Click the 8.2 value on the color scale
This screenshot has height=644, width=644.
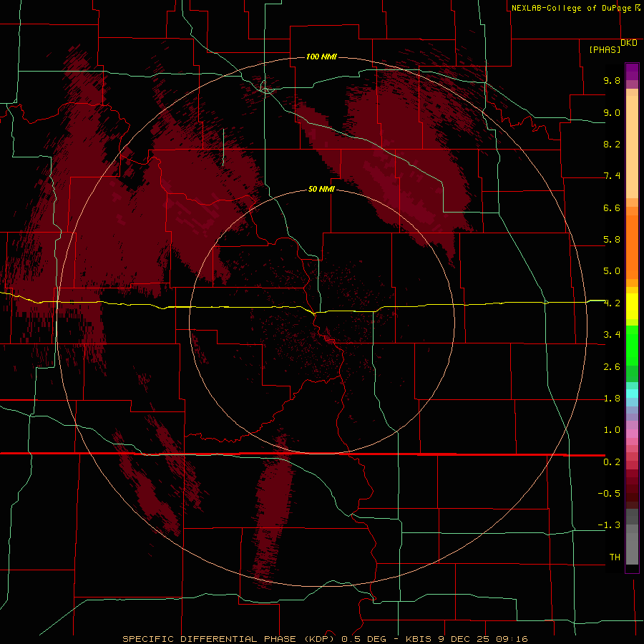612,144
